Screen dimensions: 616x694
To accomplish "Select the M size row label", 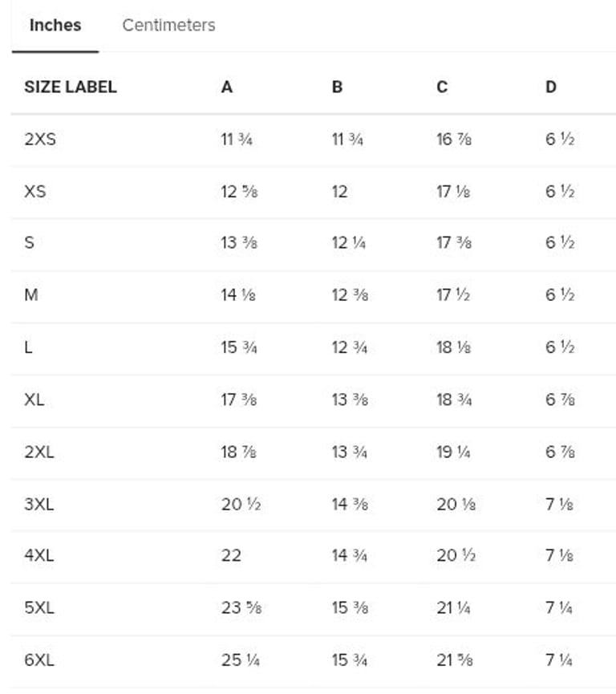I will [31, 295].
